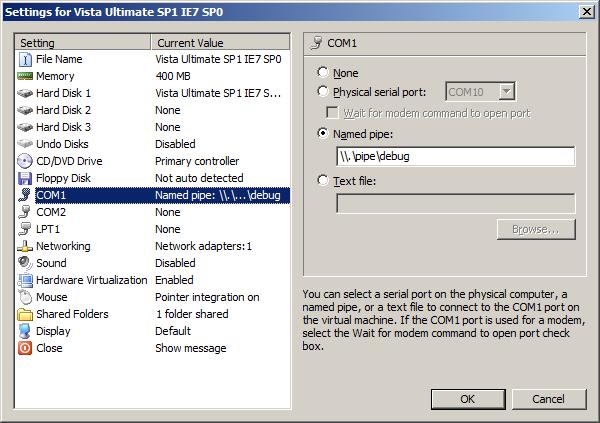Click the Current Value column header
The width and height of the screenshot is (600, 423).
(220, 42)
